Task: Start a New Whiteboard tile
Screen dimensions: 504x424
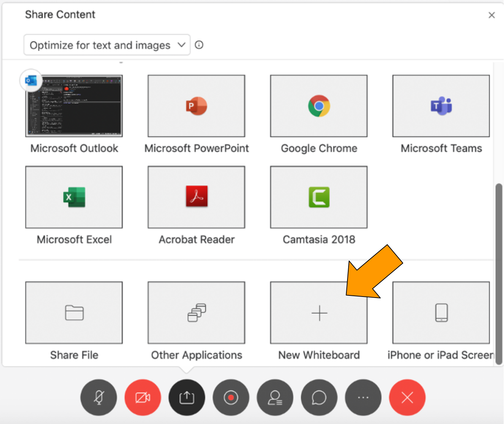Action: pyautogui.click(x=319, y=313)
